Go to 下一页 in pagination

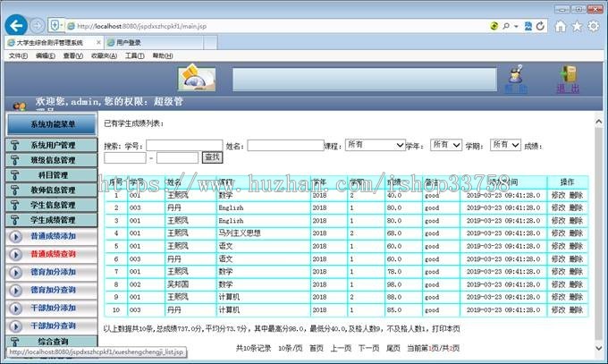click(368, 348)
